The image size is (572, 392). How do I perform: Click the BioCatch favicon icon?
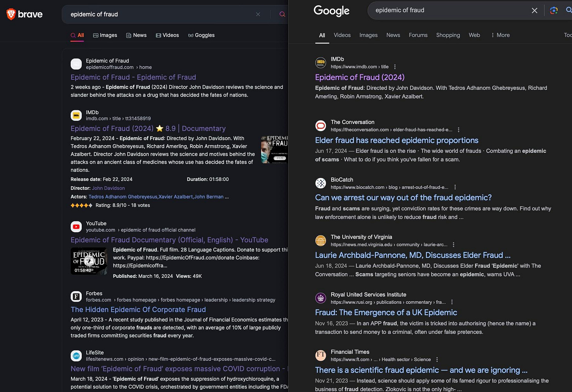click(x=321, y=183)
